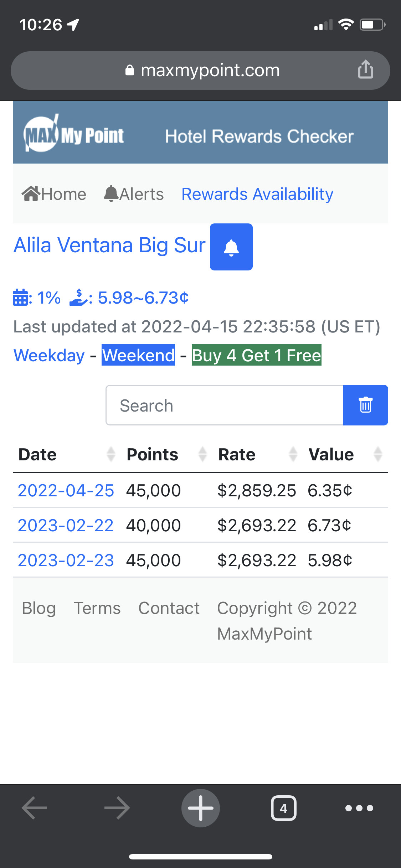Open the tab switcher showing 4 tabs
Image resolution: width=401 pixels, height=868 pixels.
283,808
